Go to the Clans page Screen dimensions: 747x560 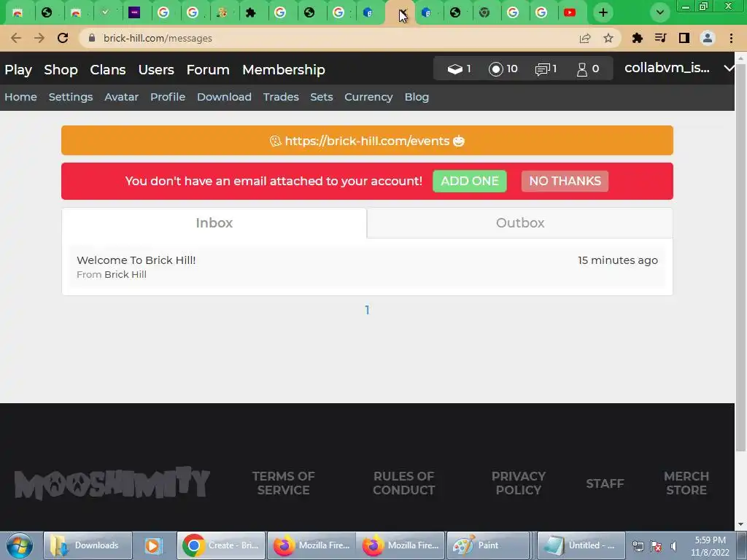coord(108,70)
